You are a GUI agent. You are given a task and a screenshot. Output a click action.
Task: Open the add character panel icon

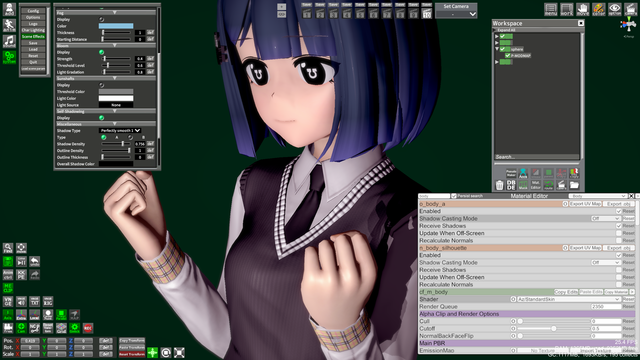[x=9, y=9]
